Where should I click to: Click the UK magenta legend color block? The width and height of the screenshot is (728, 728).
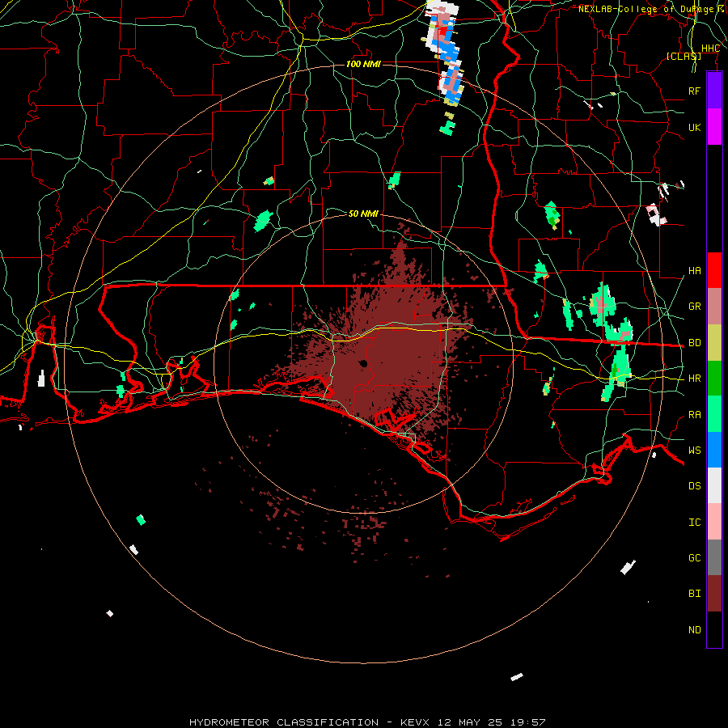(714, 127)
